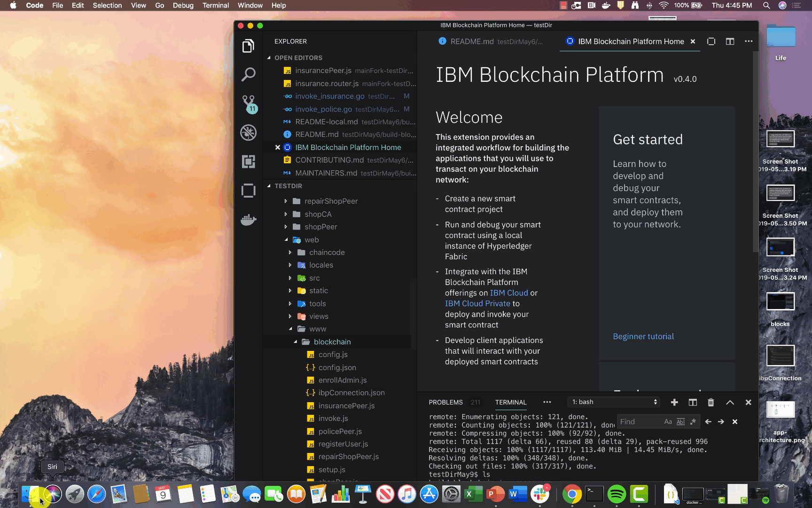Select the Life folder on desktop

[781, 42]
